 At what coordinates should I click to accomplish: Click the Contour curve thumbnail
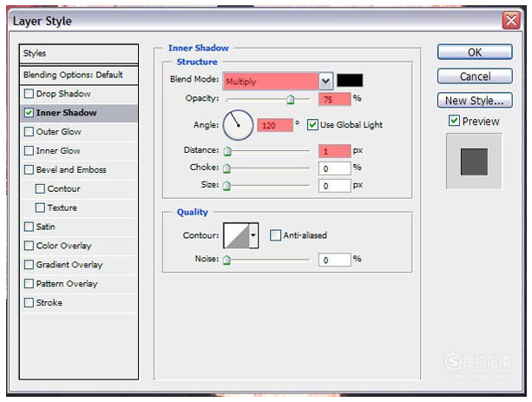point(237,235)
